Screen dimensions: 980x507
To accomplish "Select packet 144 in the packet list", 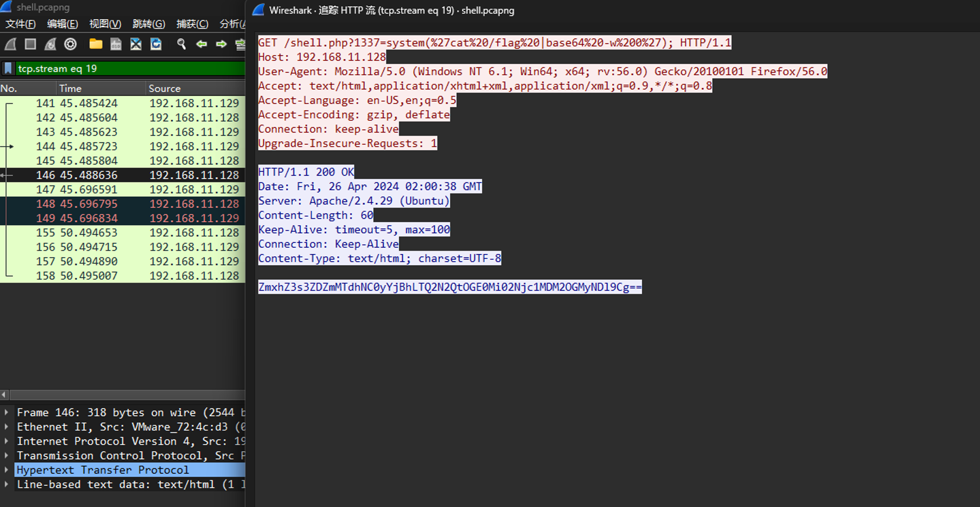I will 122,147.
